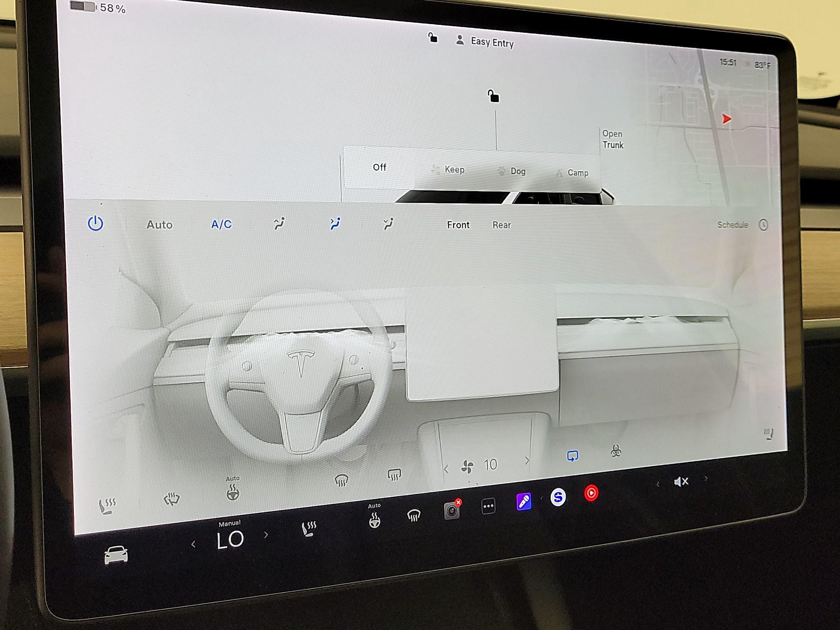Lower volume with left chevron by mute
This screenshot has height=630, width=840.
pyautogui.click(x=658, y=484)
